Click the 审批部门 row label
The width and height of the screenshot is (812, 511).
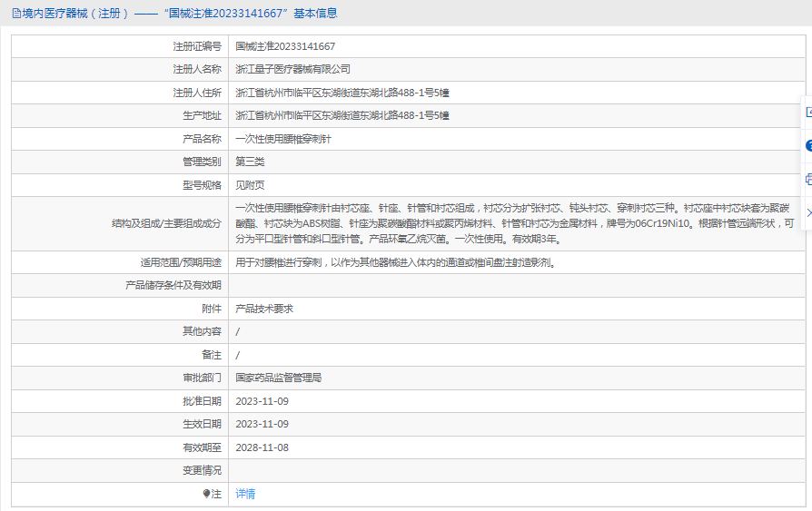(x=202, y=378)
